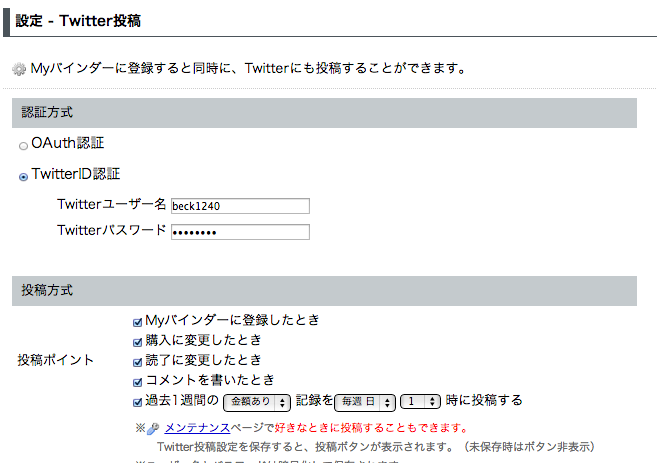Click the wrench icon before メンテナンス link

153,428
